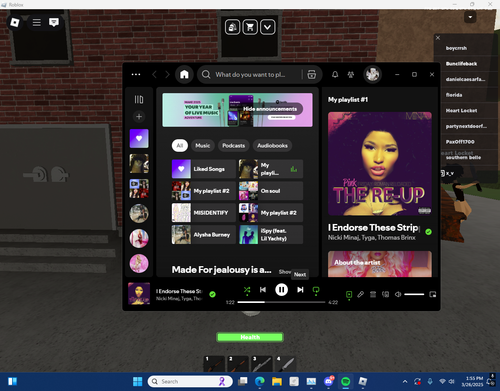Open Discord from the taskbar

pos(328,381)
